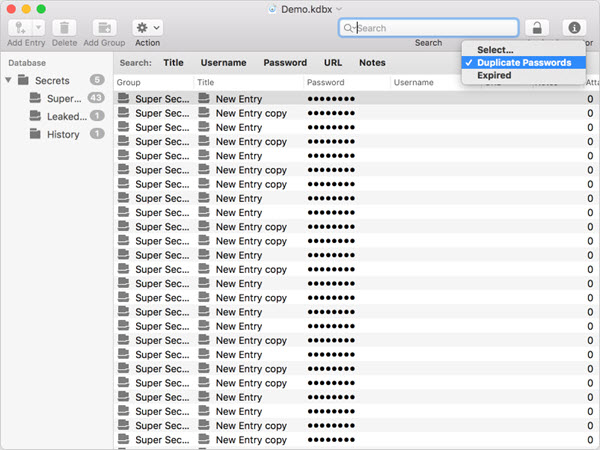
Task: Click the Add Group toolbar label
Action: (104, 42)
